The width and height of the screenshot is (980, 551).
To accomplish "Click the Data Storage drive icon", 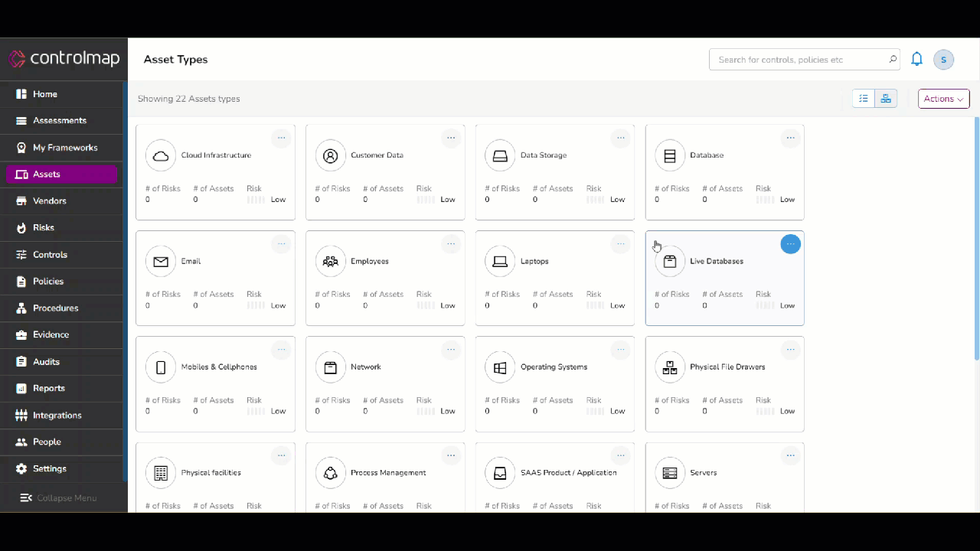I will (500, 155).
